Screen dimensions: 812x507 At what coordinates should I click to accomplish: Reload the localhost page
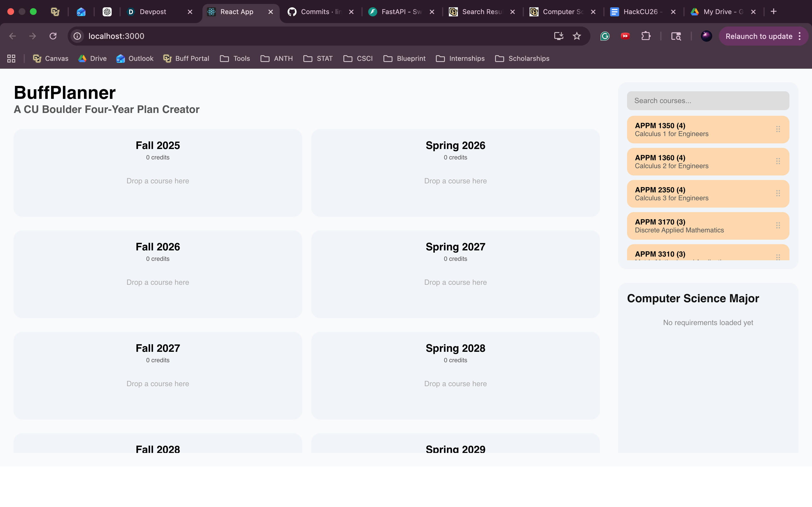tap(53, 36)
